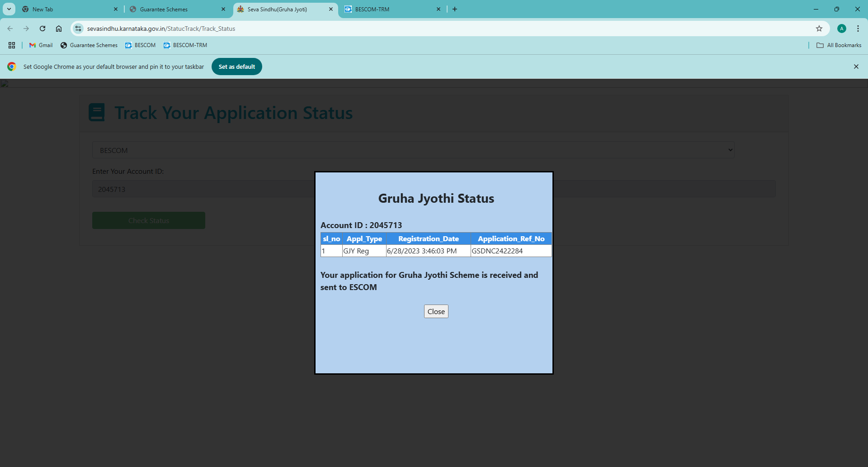The width and height of the screenshot is (868, 467).
Task: Close the Gruha Jyothi Status dialog
Action: pyautogui.click(x=436, y=311)
